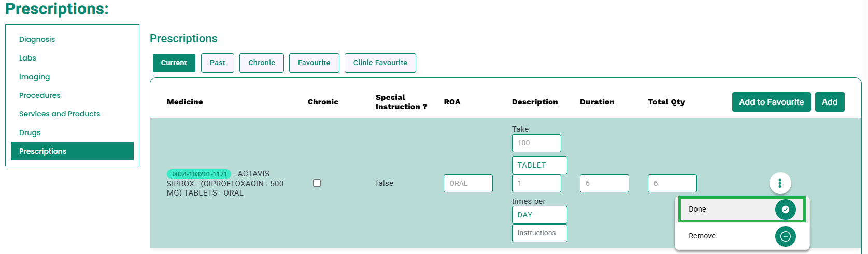Screen dimensions: 868x254
Task: Toggle the Chronic checkbox for Siprox
Action: click(317, 183)
